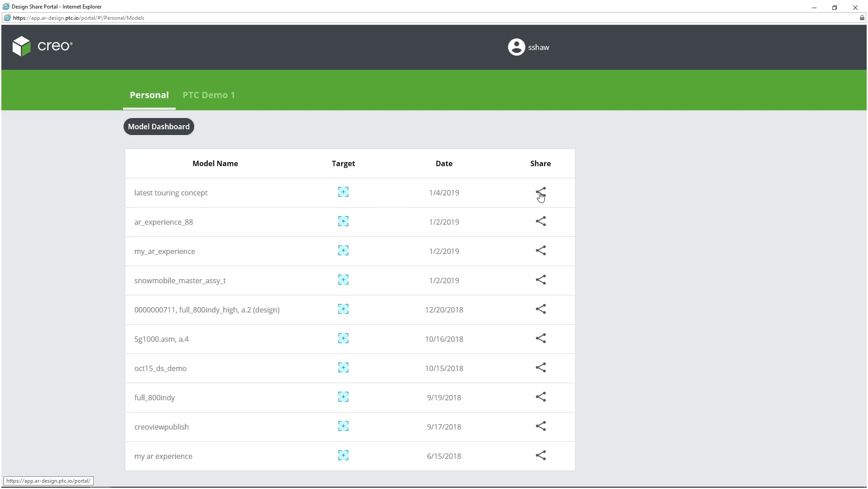Click the browser address bar URL
This screenshot has width=868, height=489.
[x=78, y=18]
